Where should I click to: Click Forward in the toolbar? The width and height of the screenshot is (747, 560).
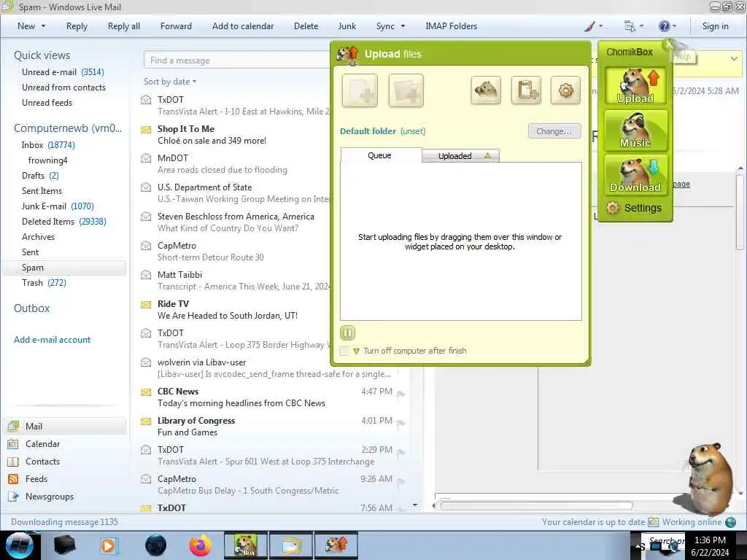tap(176, 26)
